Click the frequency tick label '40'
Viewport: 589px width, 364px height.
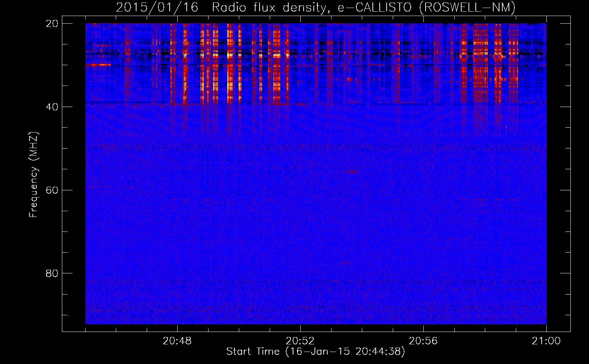point(52,107)
